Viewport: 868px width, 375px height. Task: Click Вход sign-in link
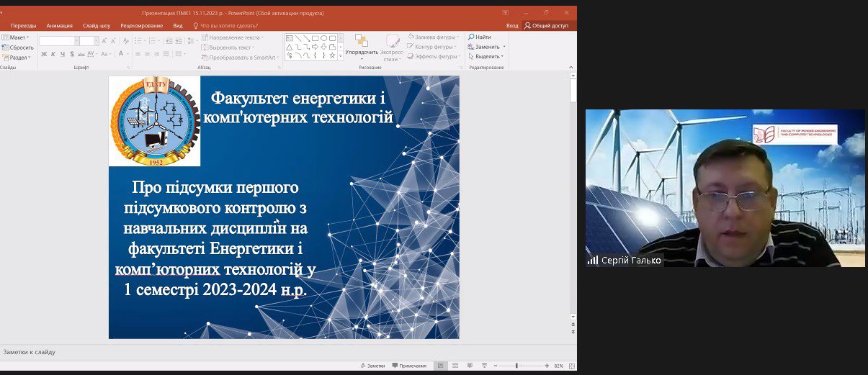[512, 25]
